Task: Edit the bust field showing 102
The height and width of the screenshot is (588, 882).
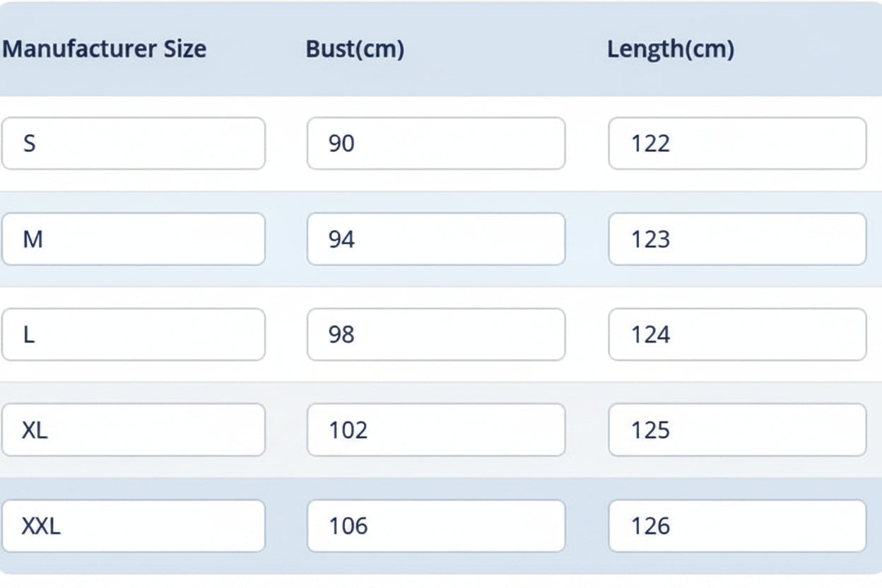Action: click(x=436, y=430)
